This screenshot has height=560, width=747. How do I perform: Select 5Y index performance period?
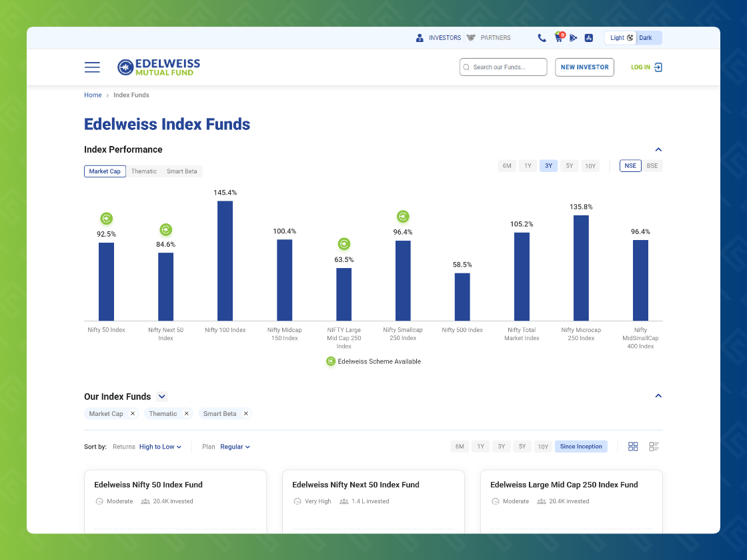click(x=570, y=166)
